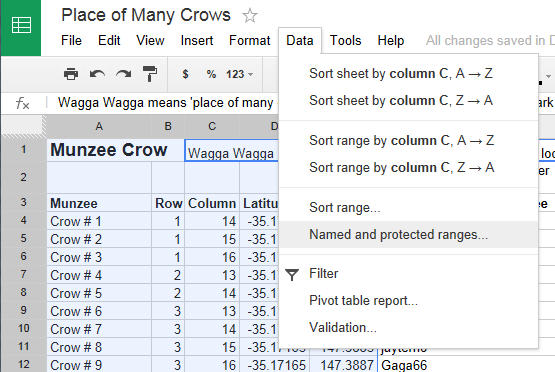The height and width of the screenshot is (372, 555).
Task: Select the Paint format roller icon
Action: pos(150,74)
